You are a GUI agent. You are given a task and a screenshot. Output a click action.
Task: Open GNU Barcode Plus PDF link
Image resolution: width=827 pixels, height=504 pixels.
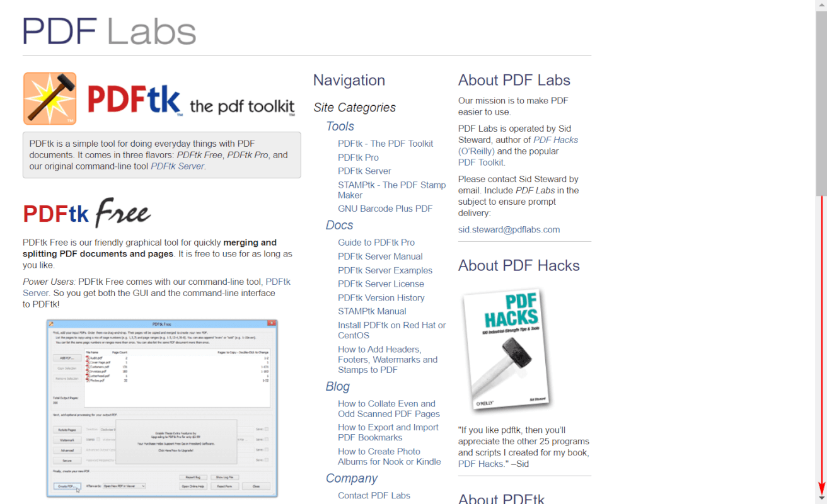coord(385,209)
